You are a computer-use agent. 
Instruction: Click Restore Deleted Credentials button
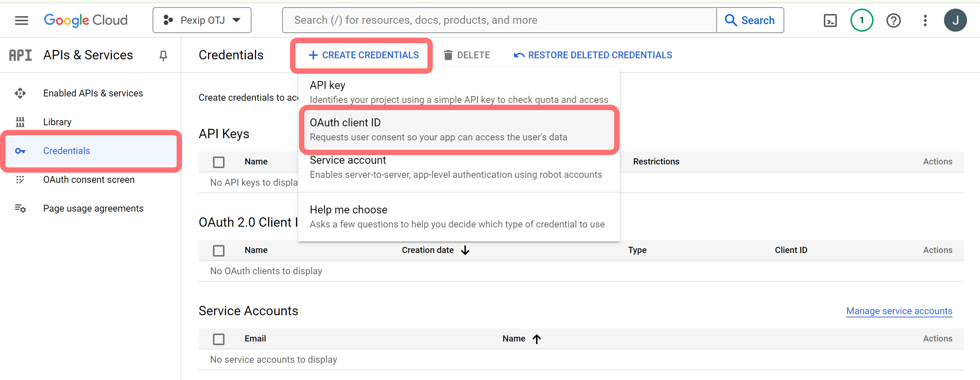[x=593, y=55]
